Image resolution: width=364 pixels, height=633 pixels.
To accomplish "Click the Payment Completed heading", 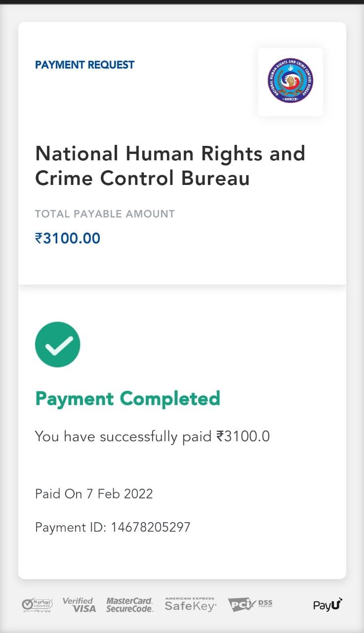I will coord(127,399).
